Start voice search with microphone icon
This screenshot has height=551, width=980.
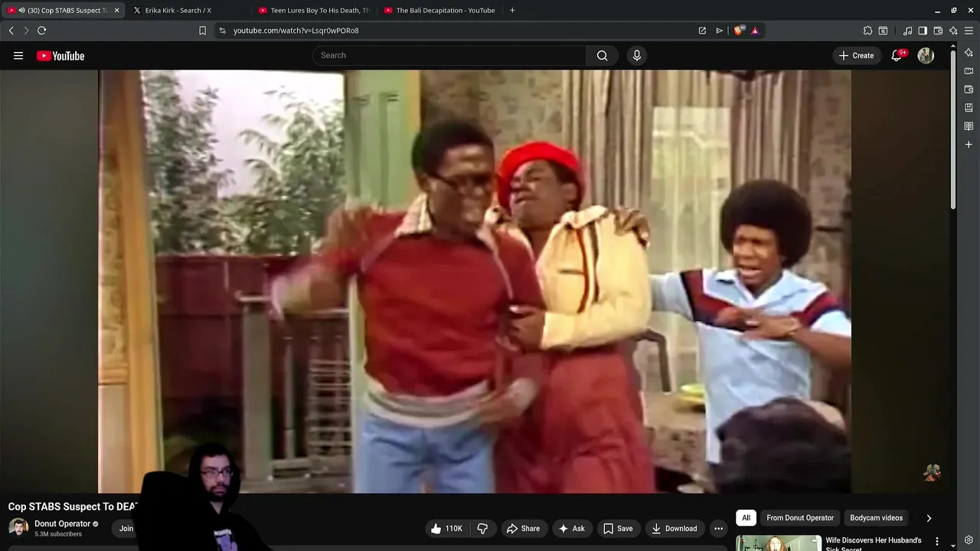tap(636, 56)
